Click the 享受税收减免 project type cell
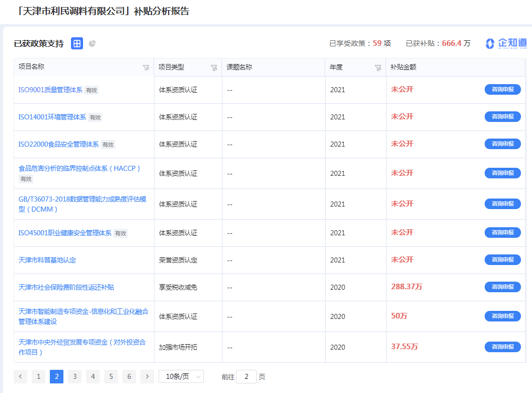 (178, 287)
